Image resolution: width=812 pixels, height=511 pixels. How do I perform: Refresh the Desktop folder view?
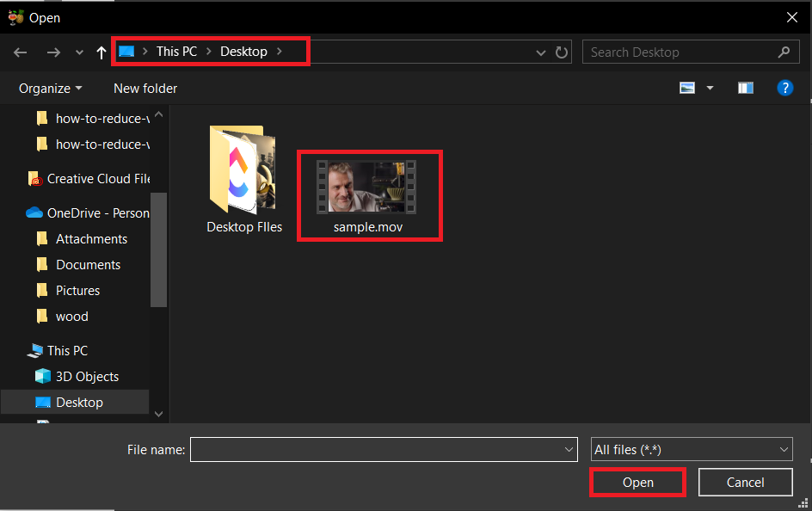point(562,52)
